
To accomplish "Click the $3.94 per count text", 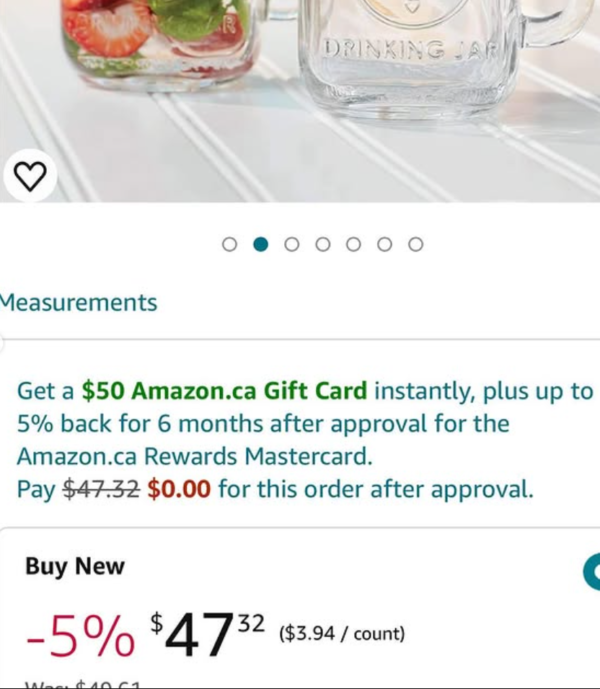I will click(342, 634).
